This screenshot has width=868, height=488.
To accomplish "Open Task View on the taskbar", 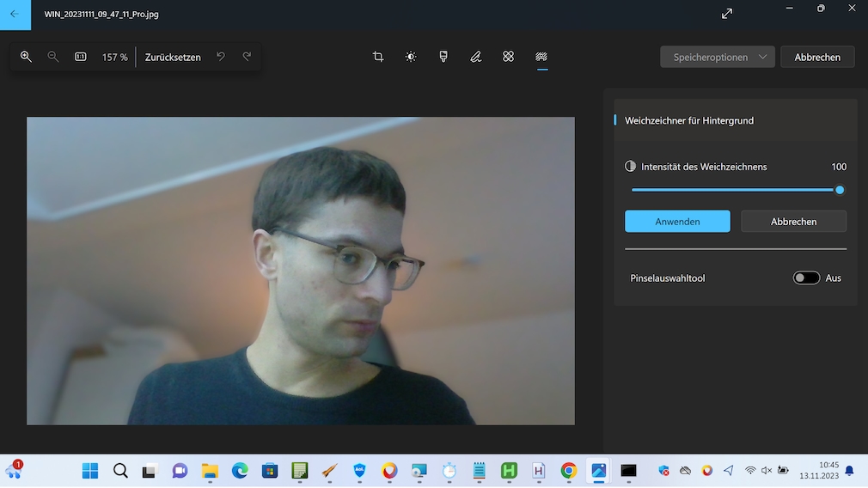I will pos(150,471).
